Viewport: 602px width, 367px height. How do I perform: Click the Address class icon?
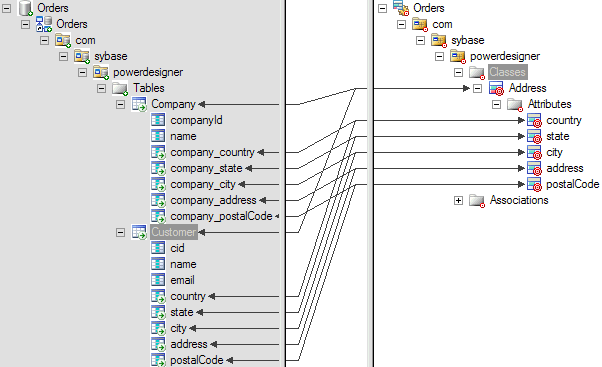(x=496, y=88)
